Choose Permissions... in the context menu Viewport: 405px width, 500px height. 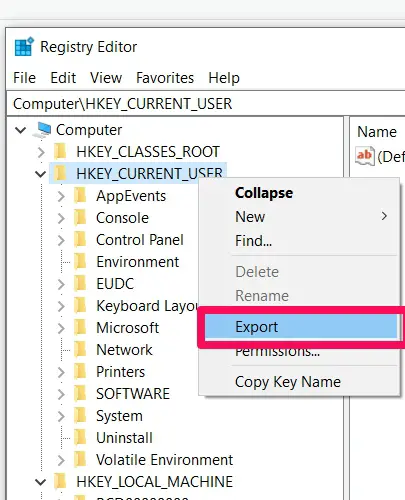tap(299, 351)
